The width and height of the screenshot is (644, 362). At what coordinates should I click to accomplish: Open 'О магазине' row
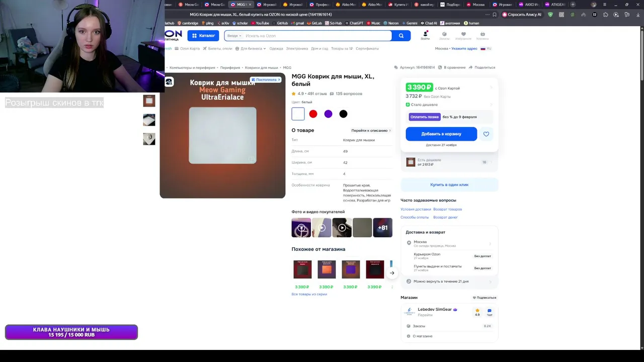click(449, 336)
